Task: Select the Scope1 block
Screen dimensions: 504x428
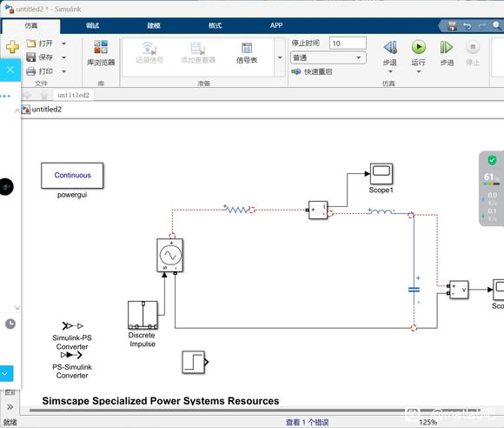Action: point(381,174)
